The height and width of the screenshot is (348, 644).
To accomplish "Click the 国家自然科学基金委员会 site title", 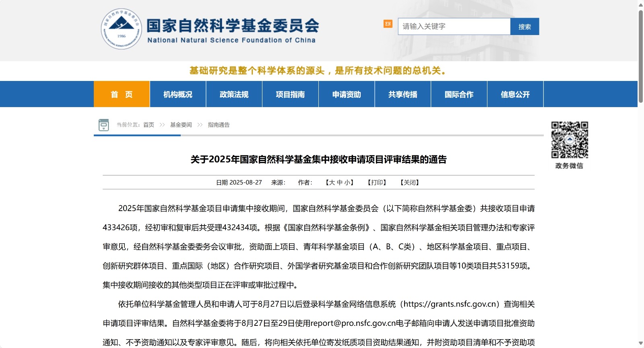I will tap(233, 26).
